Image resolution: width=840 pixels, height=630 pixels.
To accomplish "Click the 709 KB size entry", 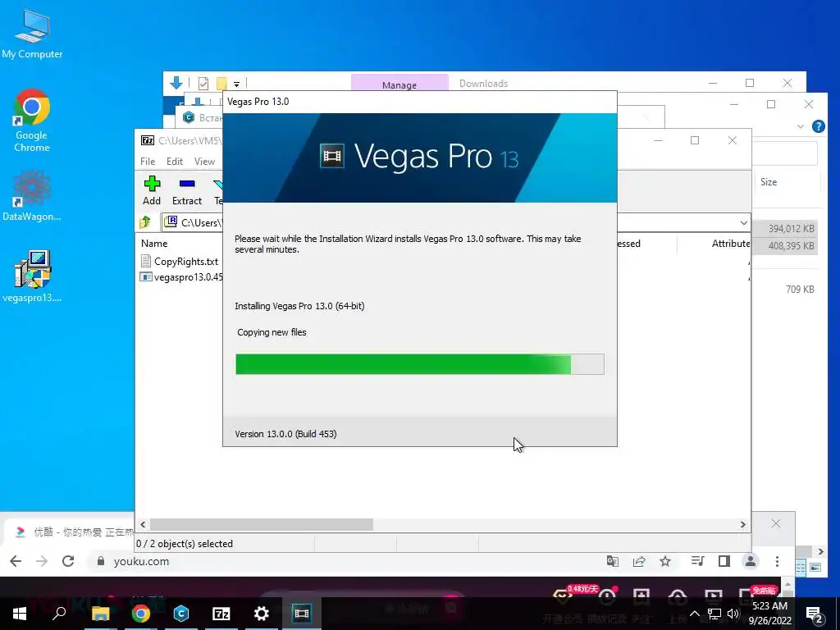I will point(800,290).
